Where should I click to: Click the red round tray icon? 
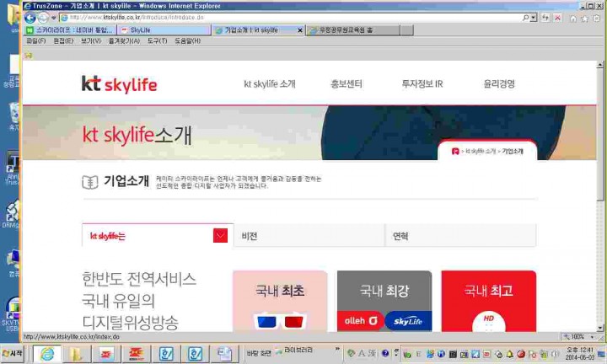click(x=521, y=354)
